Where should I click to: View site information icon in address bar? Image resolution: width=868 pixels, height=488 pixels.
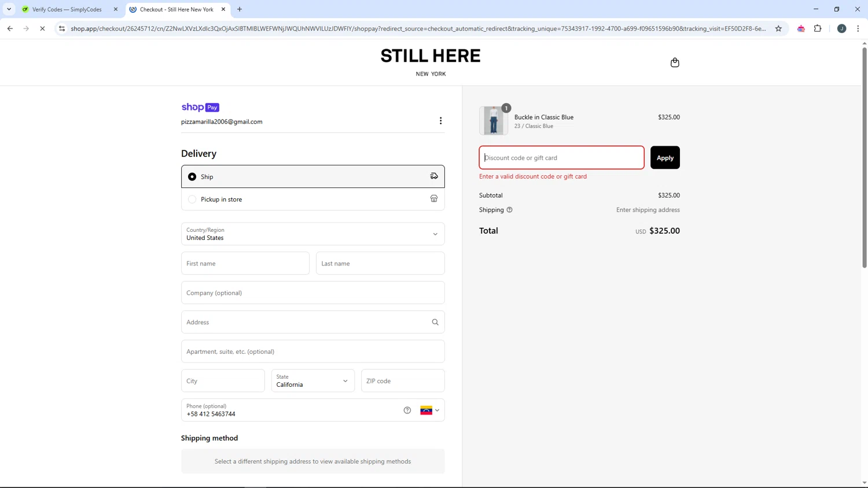pyautogui.click(x=62, y=28)
